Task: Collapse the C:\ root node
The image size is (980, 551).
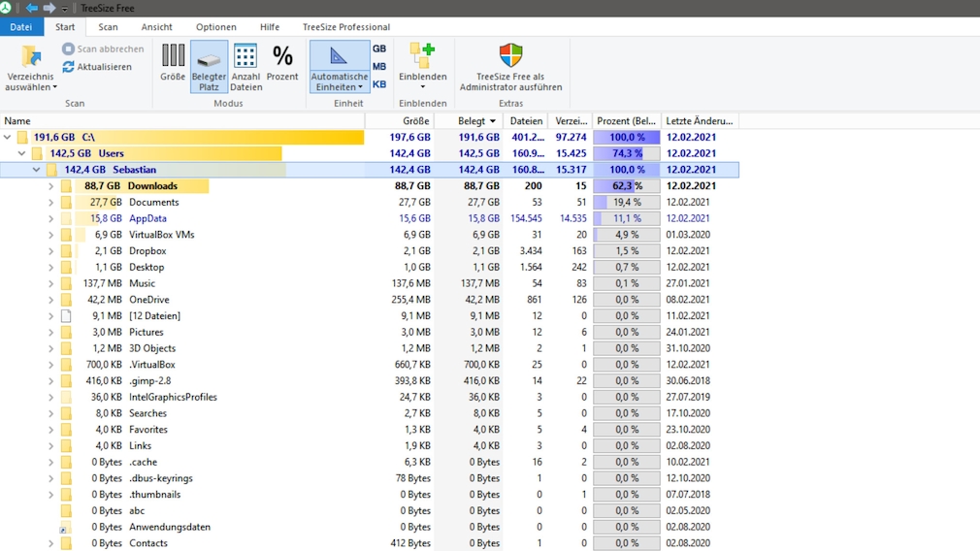Action: [x=7, y=137]
